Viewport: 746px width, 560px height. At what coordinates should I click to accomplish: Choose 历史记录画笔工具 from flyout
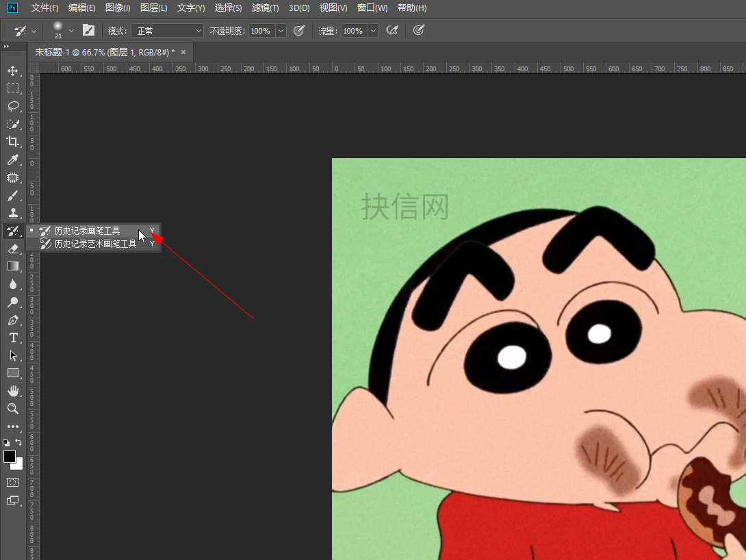point(94,231)
